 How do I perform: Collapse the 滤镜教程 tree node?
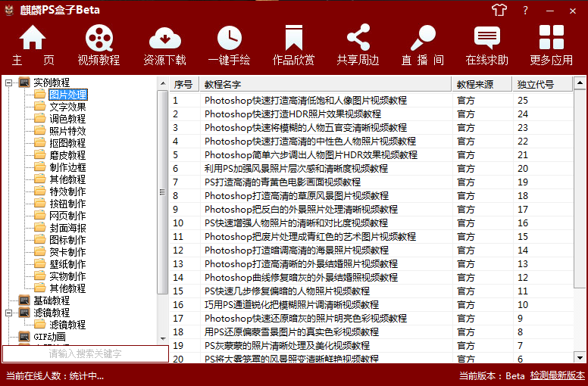click(8, 313)
